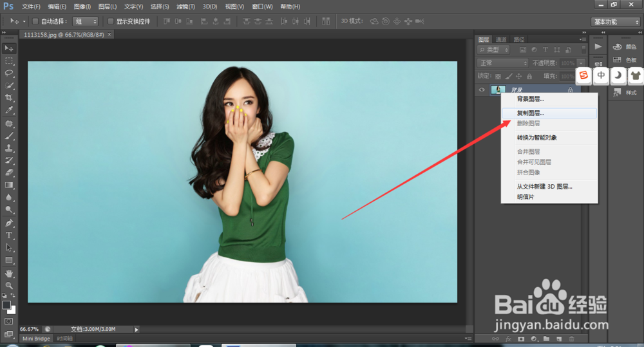644x347 pixels.
Task: Toggle lock image pixels brush icon
Action: coord(509,77)
